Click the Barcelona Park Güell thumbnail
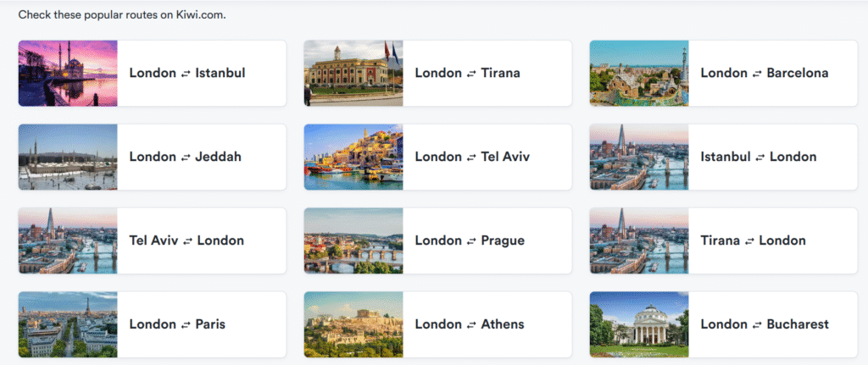The height and width of the screenshot is (365, 868). [639, 73]
